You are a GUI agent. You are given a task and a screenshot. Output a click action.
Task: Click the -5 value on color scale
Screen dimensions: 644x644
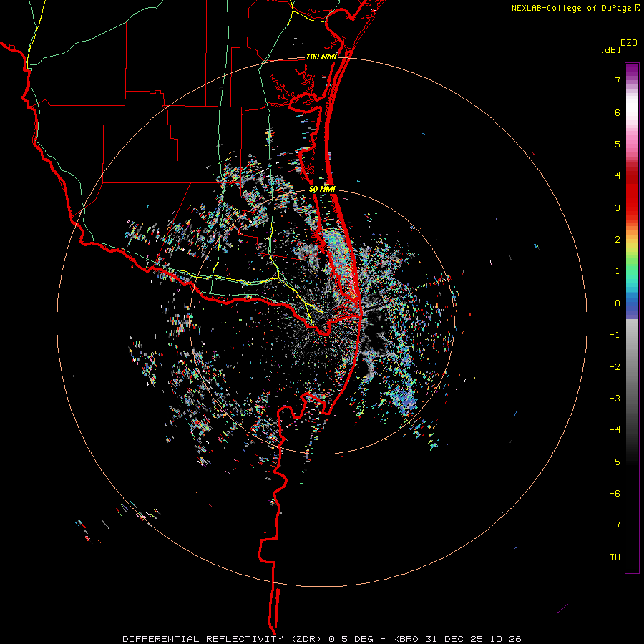pos(615,462)
